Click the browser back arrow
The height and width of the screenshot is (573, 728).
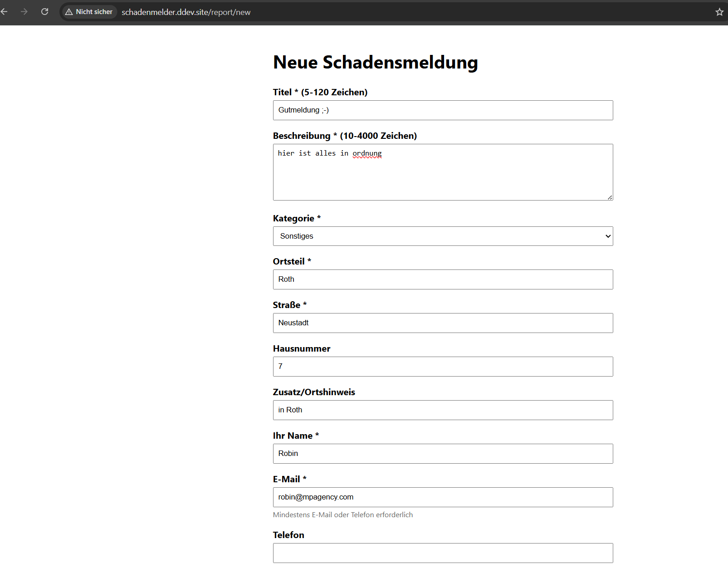coord(6,12)
